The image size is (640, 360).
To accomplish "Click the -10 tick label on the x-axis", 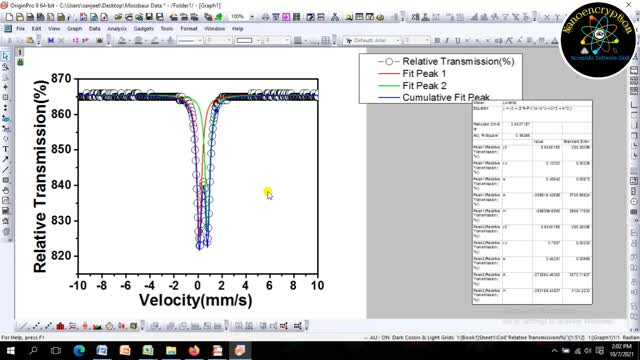I will [x=78, y=285].
